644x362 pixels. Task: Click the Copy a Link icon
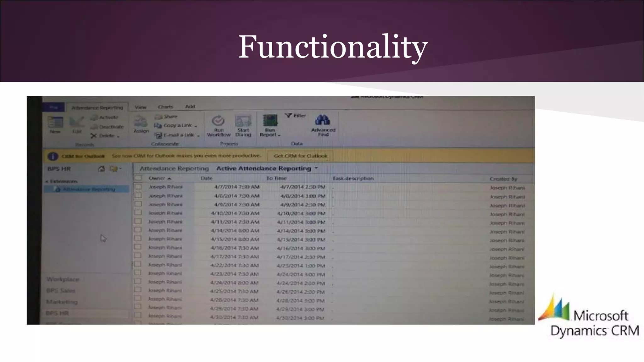coord(158,126)
